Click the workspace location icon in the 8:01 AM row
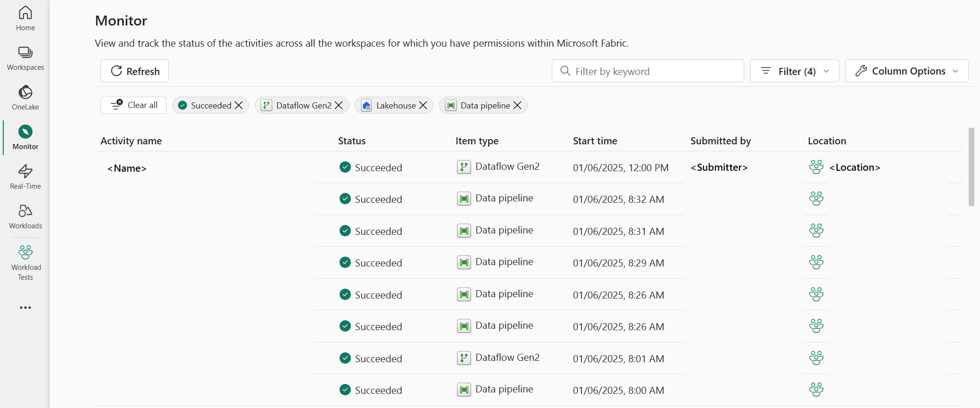Image resolution: width=980 pixels, height=408 pixels. tap(816, 358)
